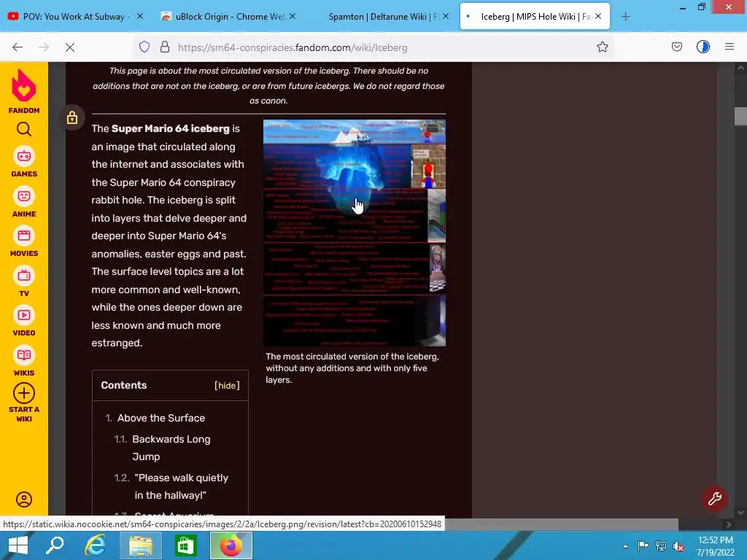The image size is (747, 560).
Task: Open the Firefox hamburger menu
Action: (729, 47)
